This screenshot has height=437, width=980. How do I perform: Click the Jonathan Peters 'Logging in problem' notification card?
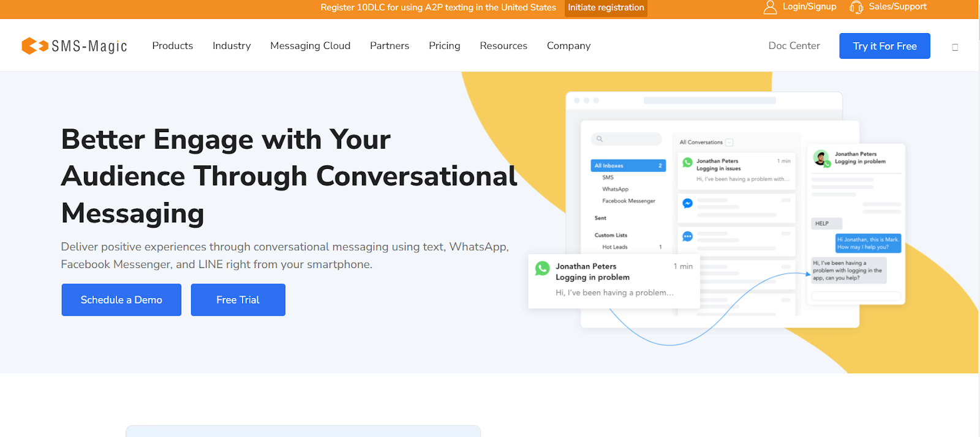[614, 280]
